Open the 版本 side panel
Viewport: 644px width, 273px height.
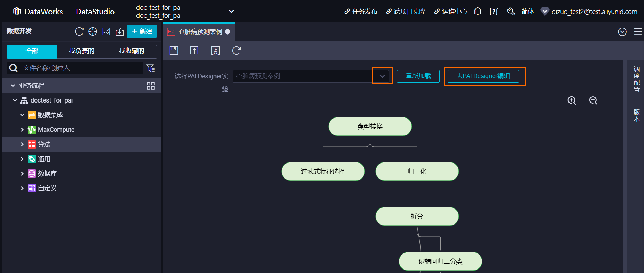[637, 116]
